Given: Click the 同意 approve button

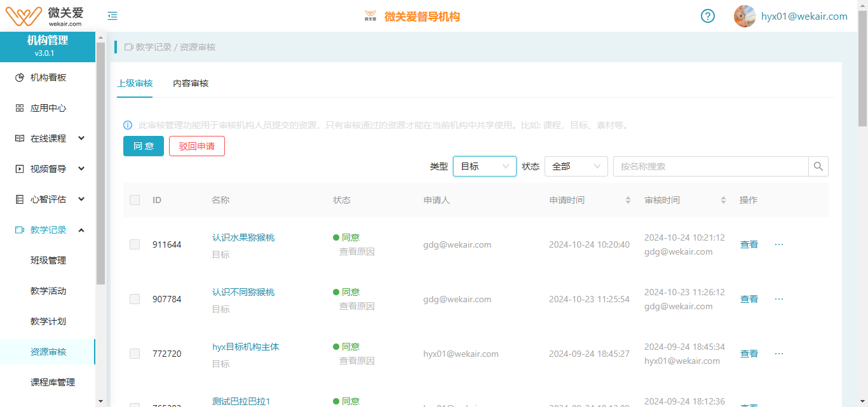Looking at the screenshot, I should pyautogui.click(x=144, y=146).
